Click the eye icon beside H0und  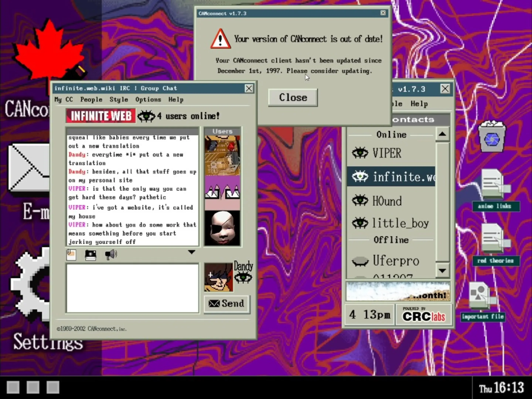point(360,201)
